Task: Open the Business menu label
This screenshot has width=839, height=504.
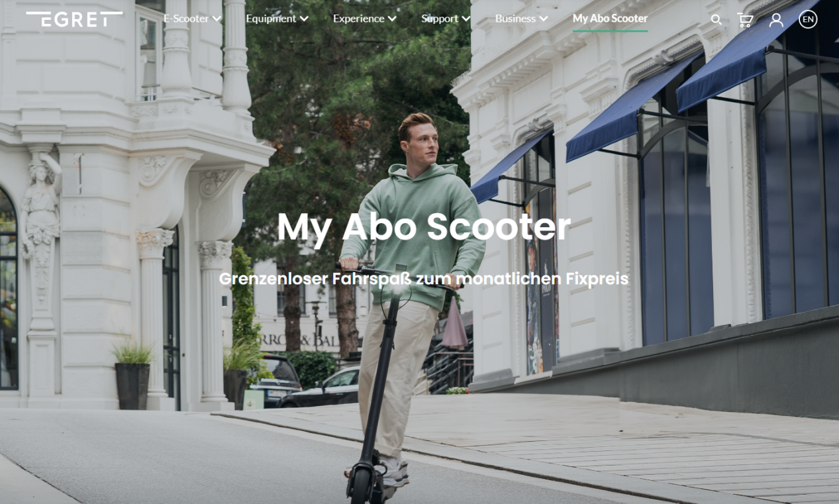Action: (x=515, y=19)
